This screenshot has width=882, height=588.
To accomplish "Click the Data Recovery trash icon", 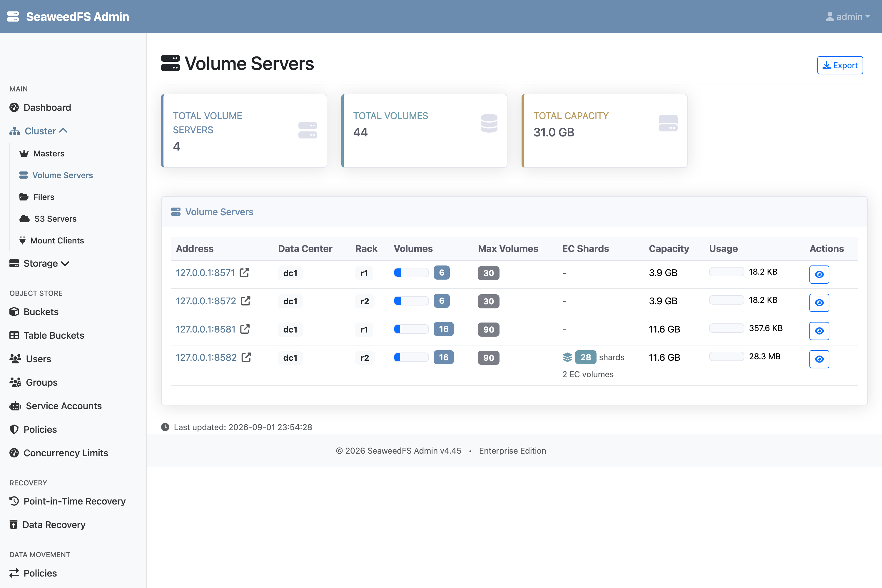I will (14, 524).
